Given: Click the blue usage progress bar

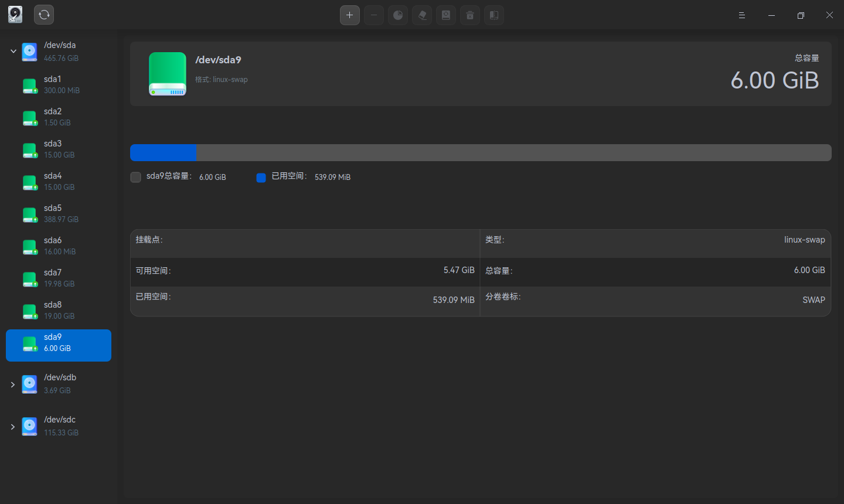Looking at the screenshot, I should [x=164, y=152].
